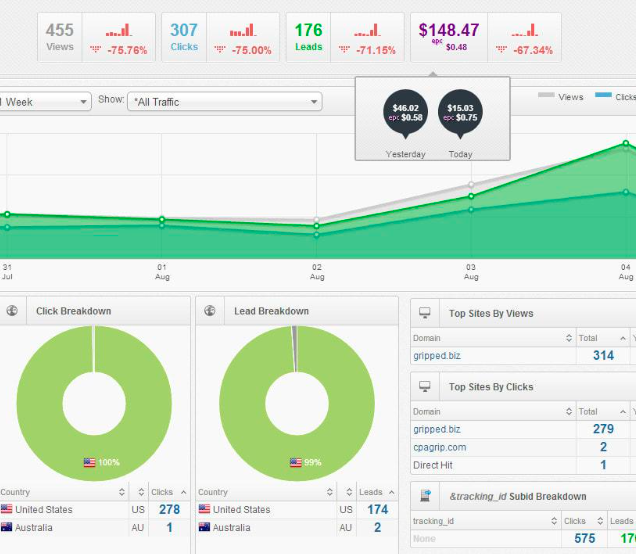Viewport: 636px width, 554px height.
Task: Sort Top Sites By Views Domain column
Action: tap(493, 338)
